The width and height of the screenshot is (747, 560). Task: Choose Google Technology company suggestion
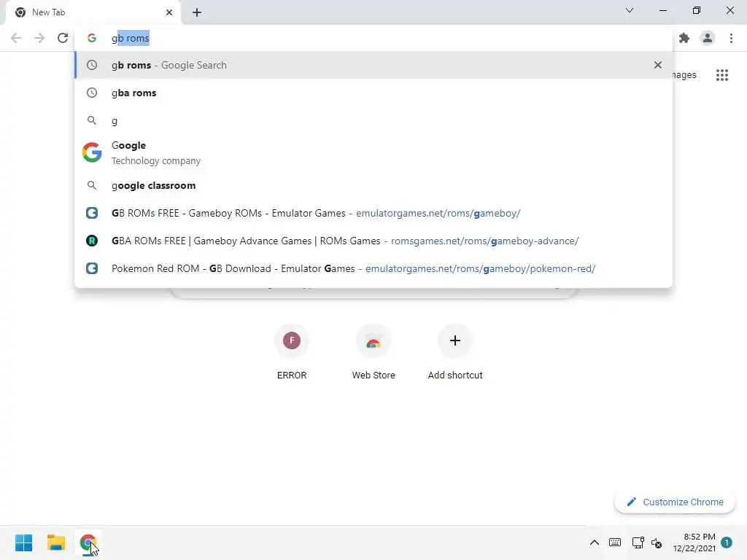click(373, 153)
